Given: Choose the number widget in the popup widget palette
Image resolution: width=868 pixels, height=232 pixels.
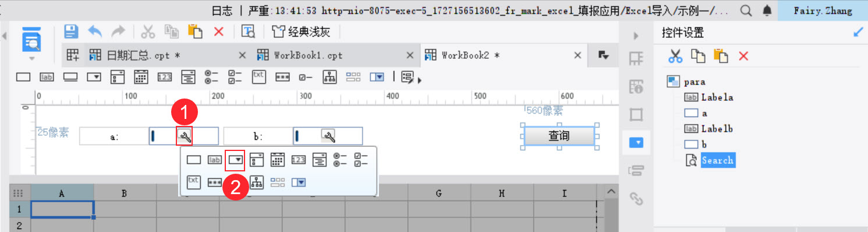Looking at the screenshot, I should click(299, 159).
